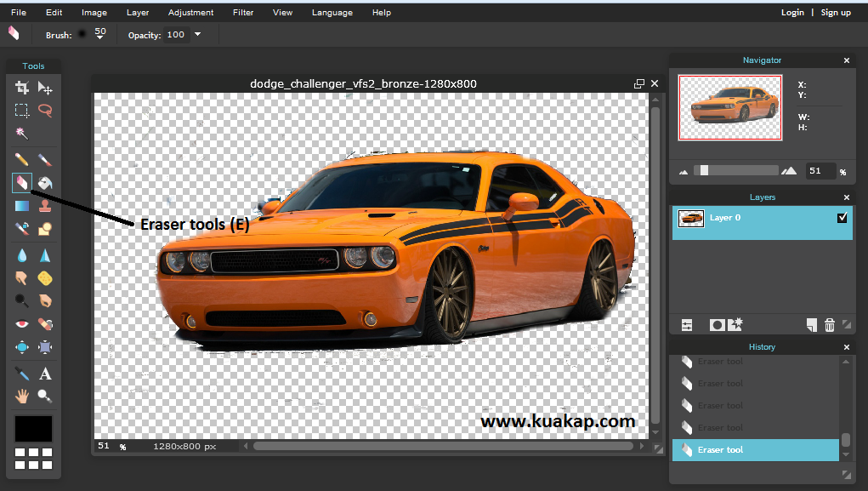Click the Opacity value field

pyautogui.click(x=176, y=34)
